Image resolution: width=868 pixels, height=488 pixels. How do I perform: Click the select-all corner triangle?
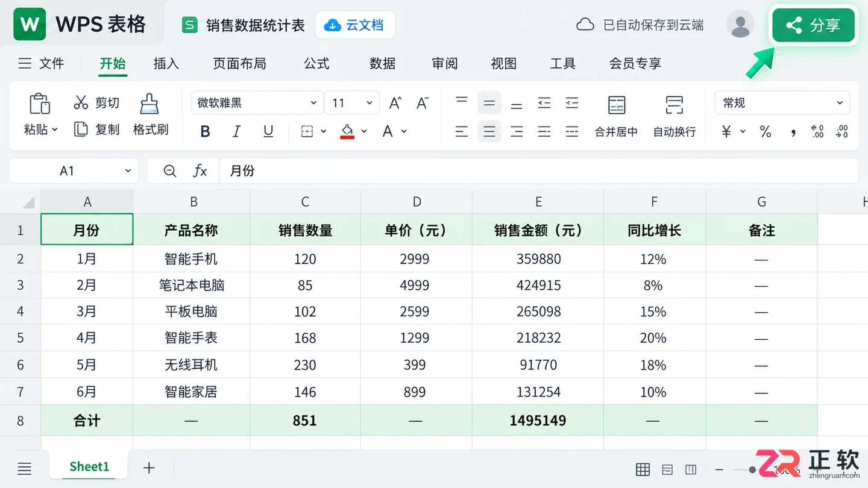[28, 202]
